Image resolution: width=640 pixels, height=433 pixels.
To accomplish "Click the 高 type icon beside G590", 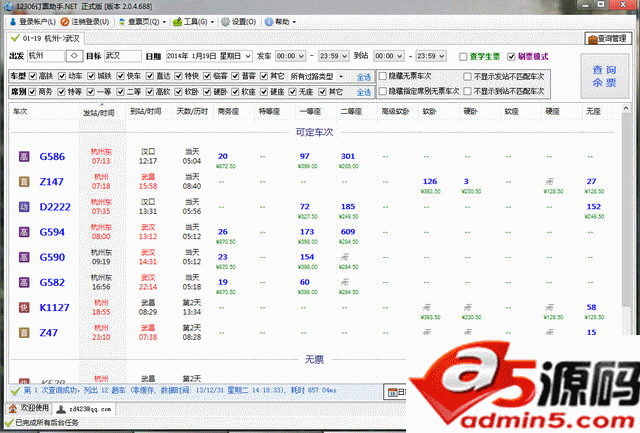I will [x=24, y=257].
